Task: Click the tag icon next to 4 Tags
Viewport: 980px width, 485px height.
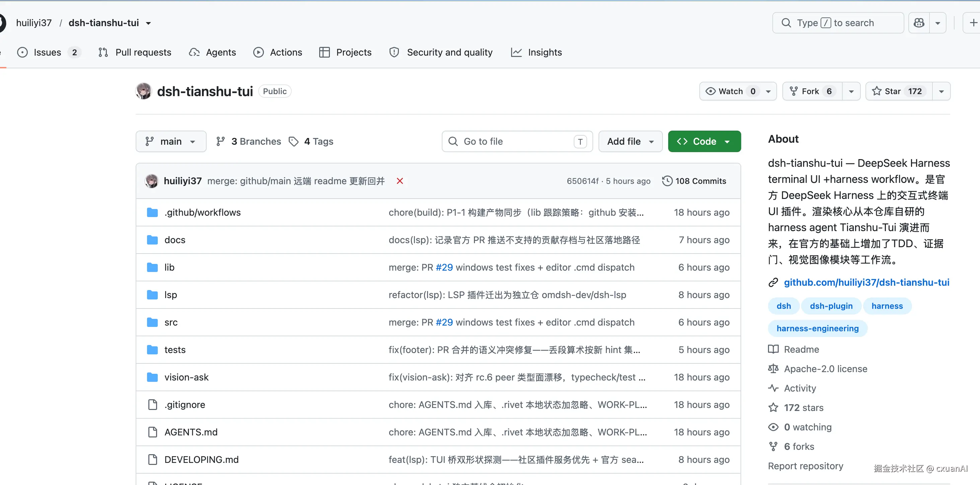Action: tap(293, 141)
